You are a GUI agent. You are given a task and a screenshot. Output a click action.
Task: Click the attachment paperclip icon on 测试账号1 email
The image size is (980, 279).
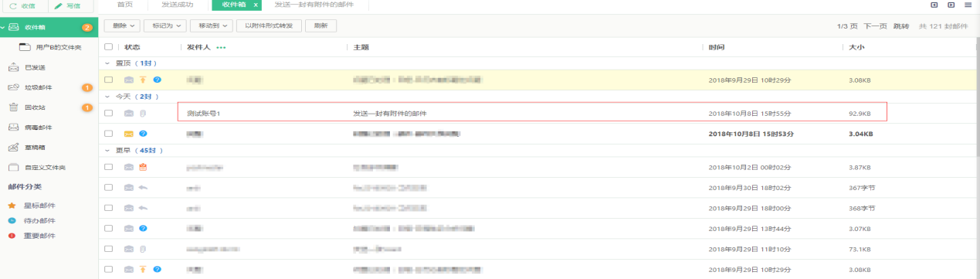(142, 114)
